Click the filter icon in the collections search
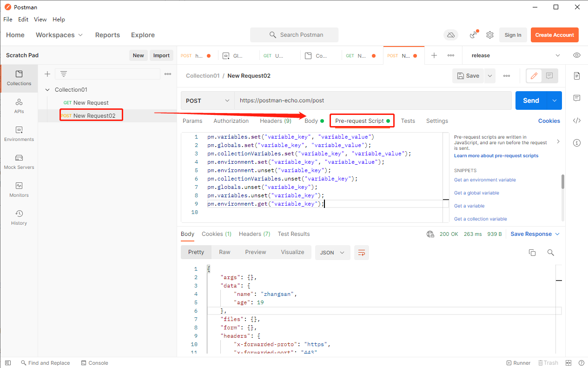 (x=64, y=74)
